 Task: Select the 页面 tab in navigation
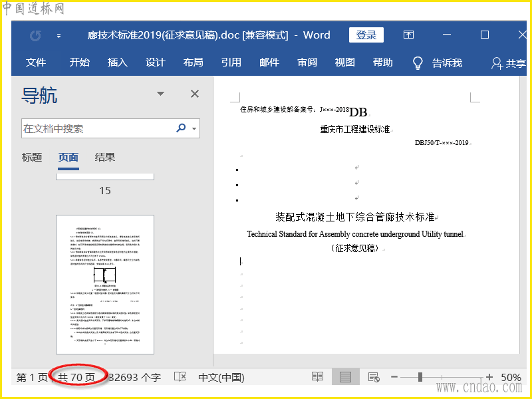(x=68, y=158)
